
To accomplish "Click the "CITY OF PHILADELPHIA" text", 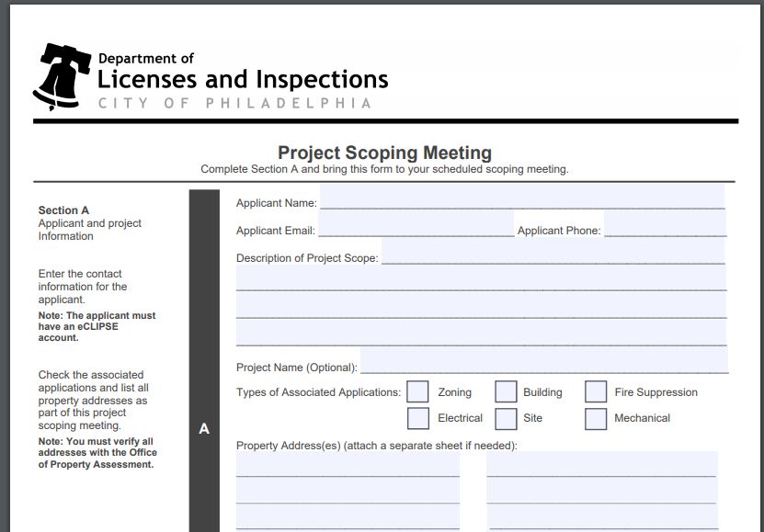I will pos(234,103).
